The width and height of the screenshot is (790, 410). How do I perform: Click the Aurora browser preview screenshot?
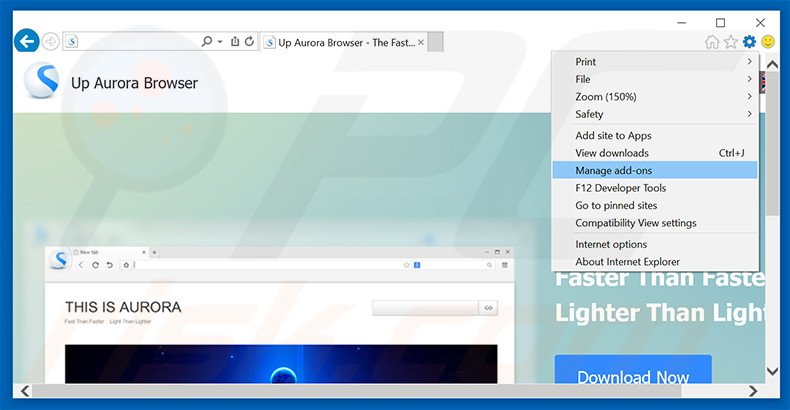coord(280,315)
